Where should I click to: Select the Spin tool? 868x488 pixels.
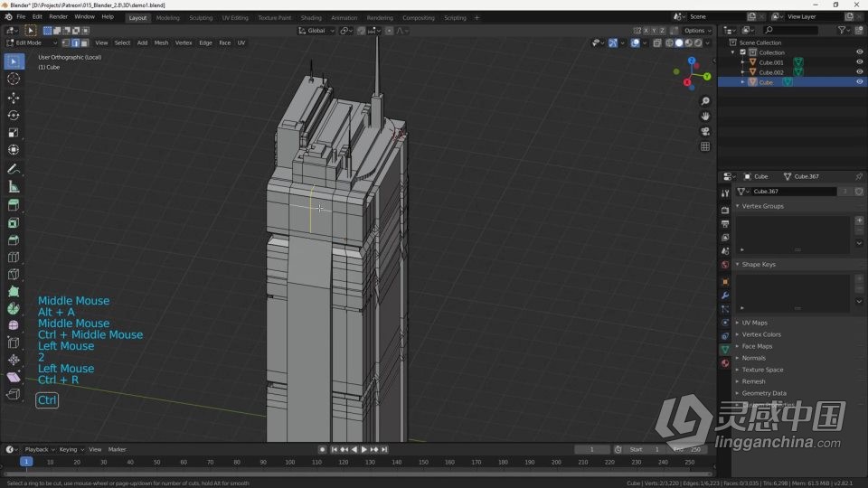pos(14,308)
